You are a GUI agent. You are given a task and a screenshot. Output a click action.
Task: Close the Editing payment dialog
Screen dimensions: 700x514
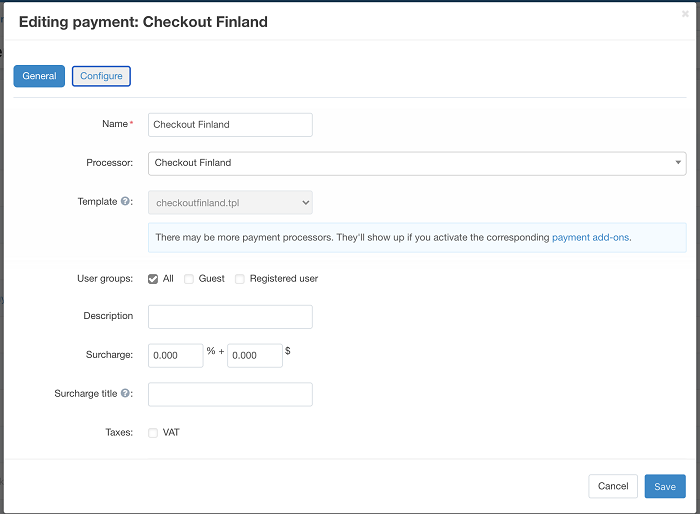click(685, 14)
